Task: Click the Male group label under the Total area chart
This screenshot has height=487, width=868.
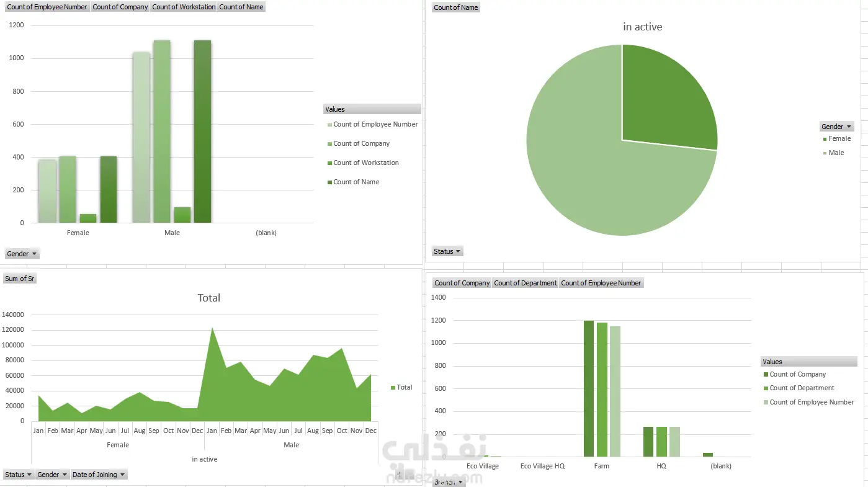Action: (291, 445)
